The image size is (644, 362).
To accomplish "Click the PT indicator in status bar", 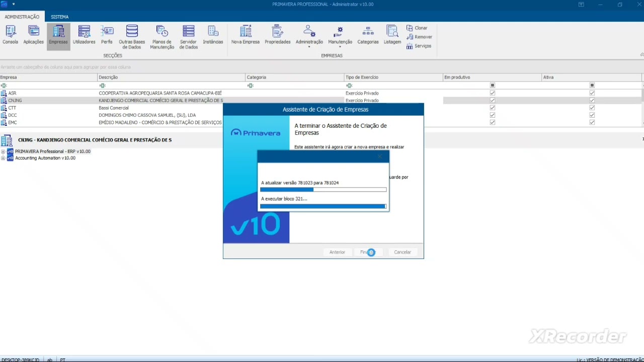I will tap(63, 359).
